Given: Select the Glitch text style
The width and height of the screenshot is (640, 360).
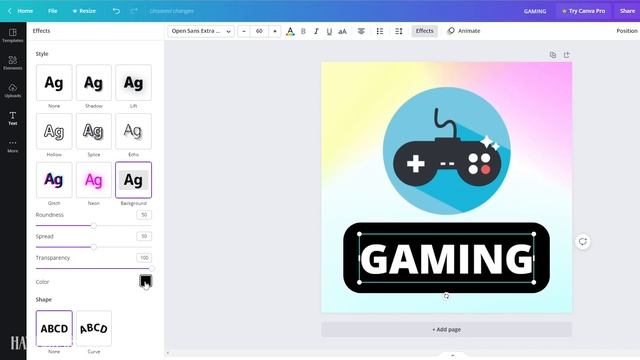Looking at the screenshot, I should [54, 180].
